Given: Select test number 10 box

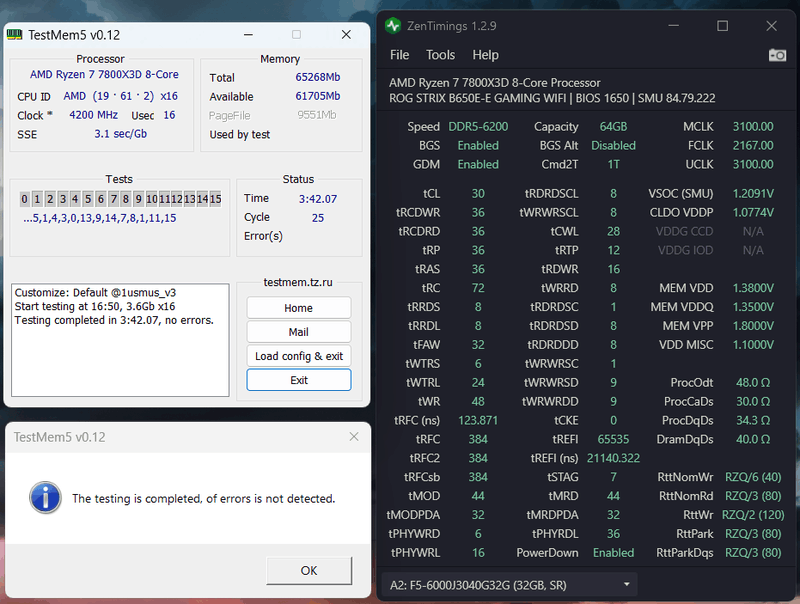Looking at the screenshot, I should [152, 199].
